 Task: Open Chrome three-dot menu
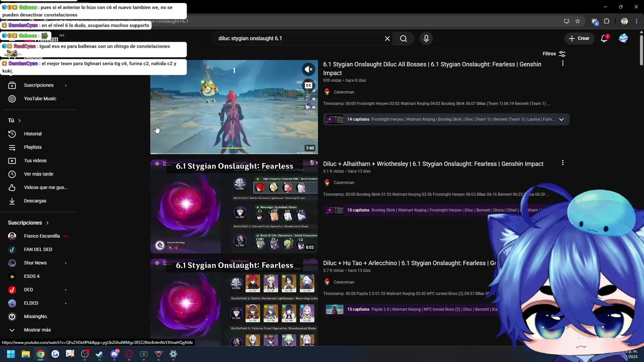pos(636,21)
